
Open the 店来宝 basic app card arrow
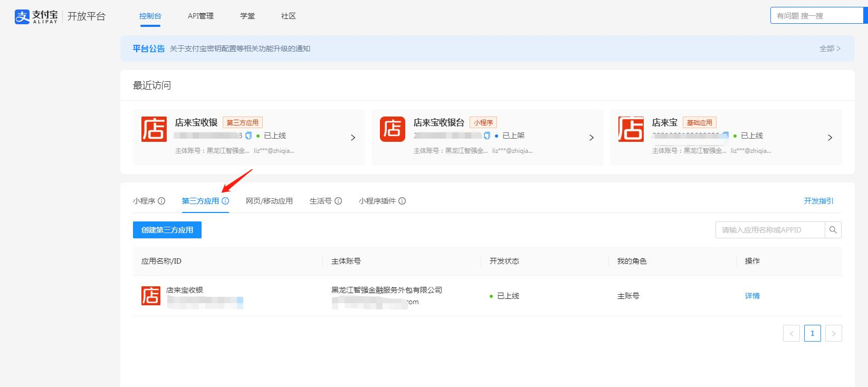click(830, 138)
